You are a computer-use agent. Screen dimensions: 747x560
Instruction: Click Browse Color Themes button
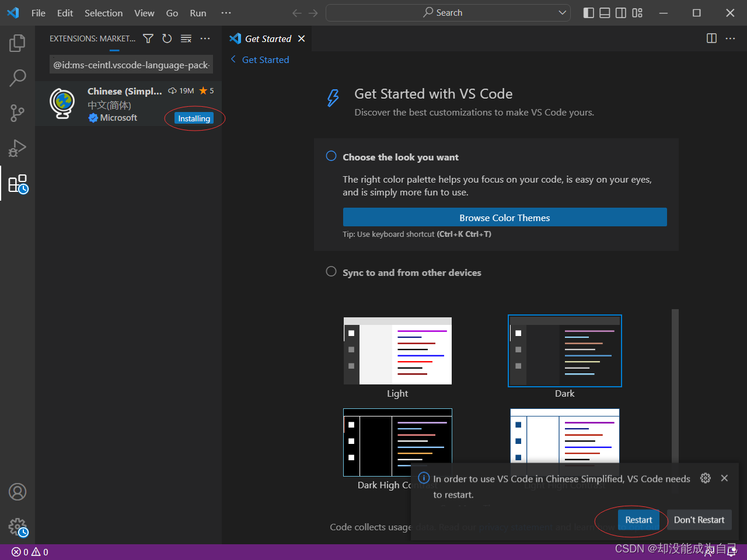coord(505,217)
